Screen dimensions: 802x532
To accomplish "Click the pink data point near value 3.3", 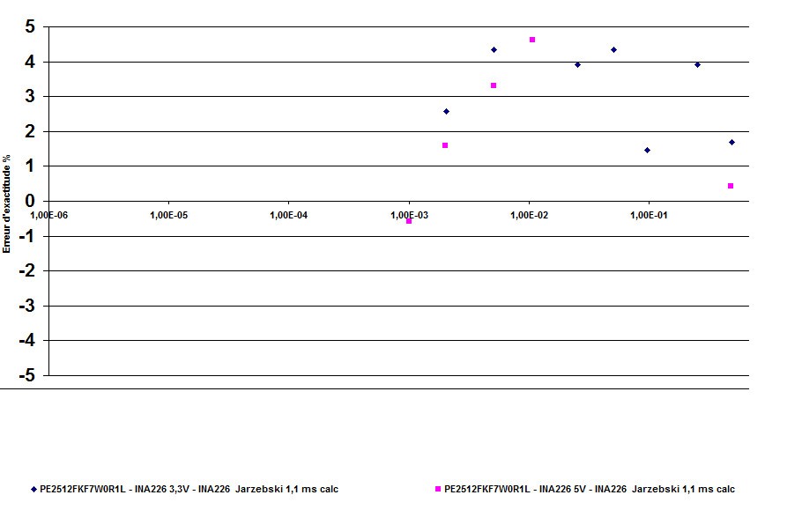I will (494, 85).
